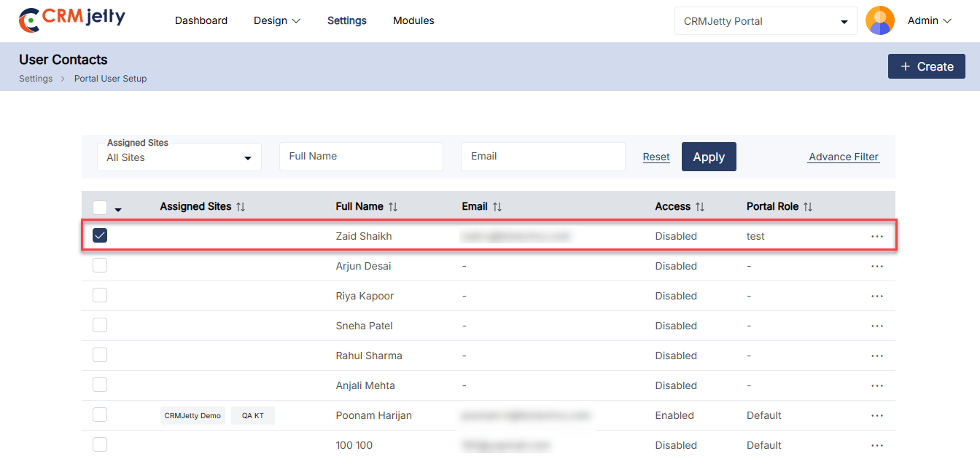Go to the Dashboard menu
The height and width of the screenshot is (459, 980).
(201, 21)
